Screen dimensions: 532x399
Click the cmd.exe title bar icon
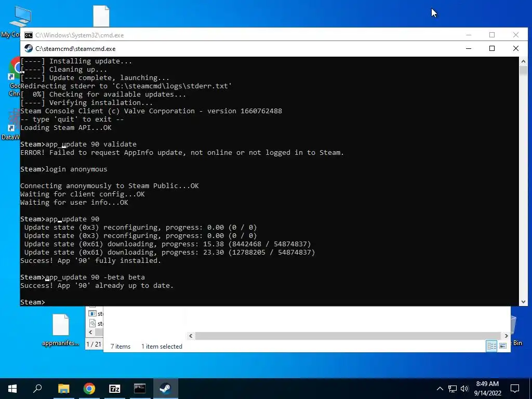[x=29, y=35]
